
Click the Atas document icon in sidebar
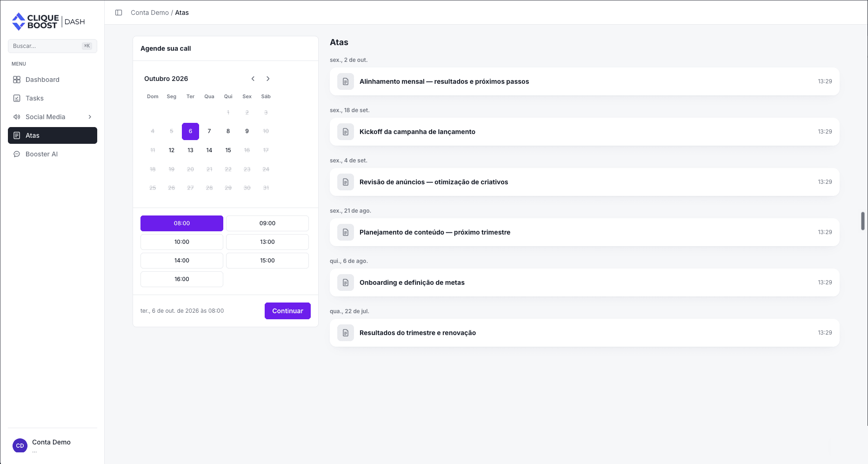click(x=17, y=135)
